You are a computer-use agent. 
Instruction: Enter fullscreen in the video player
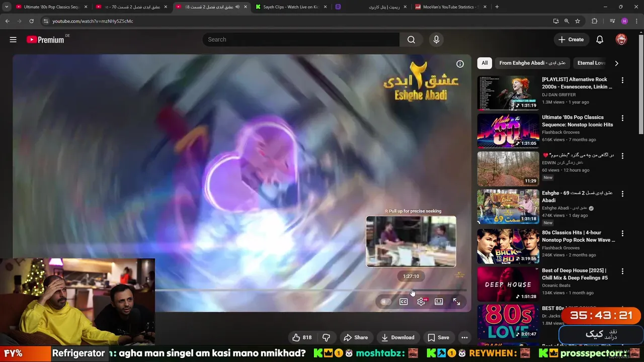point(456,302)
